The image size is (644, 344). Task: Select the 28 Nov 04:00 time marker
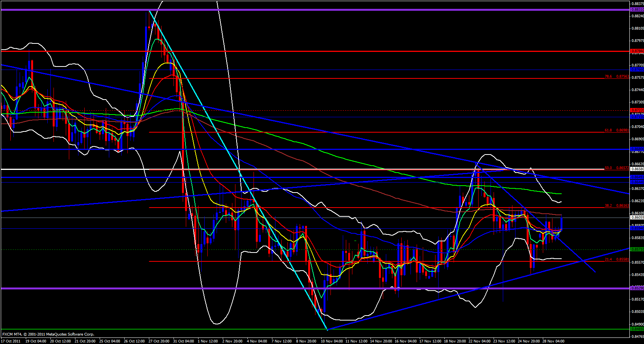pyautogui.click(x=554, y=341)
